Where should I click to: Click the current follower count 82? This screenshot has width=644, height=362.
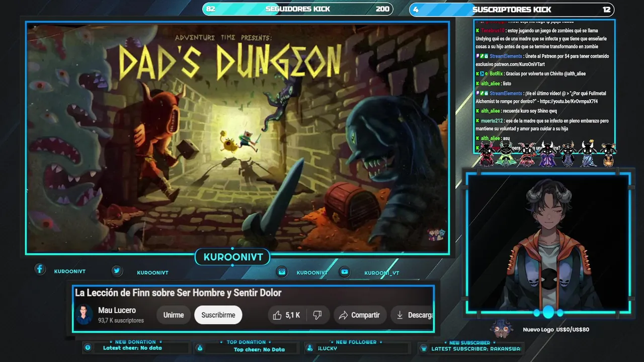coord(211,9)
